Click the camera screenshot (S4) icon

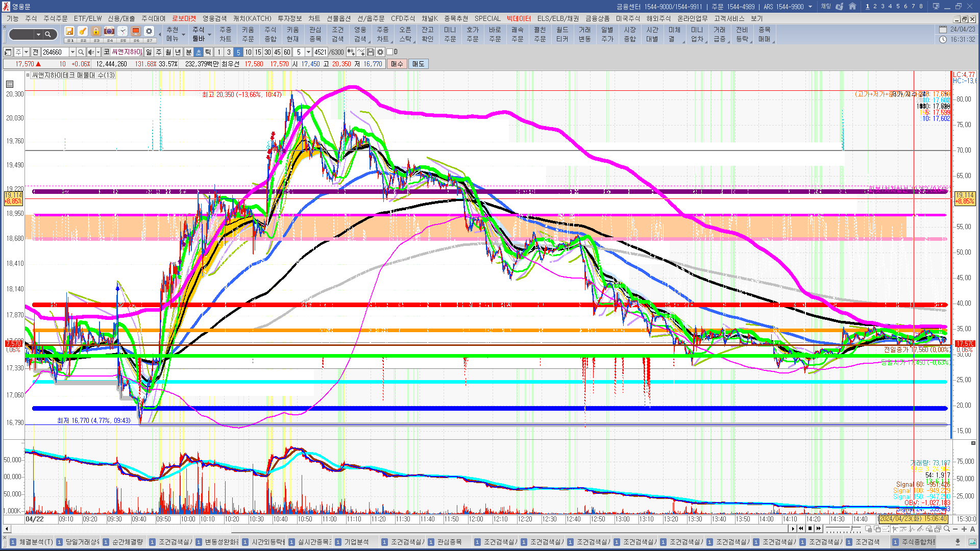tap(109, 32)
